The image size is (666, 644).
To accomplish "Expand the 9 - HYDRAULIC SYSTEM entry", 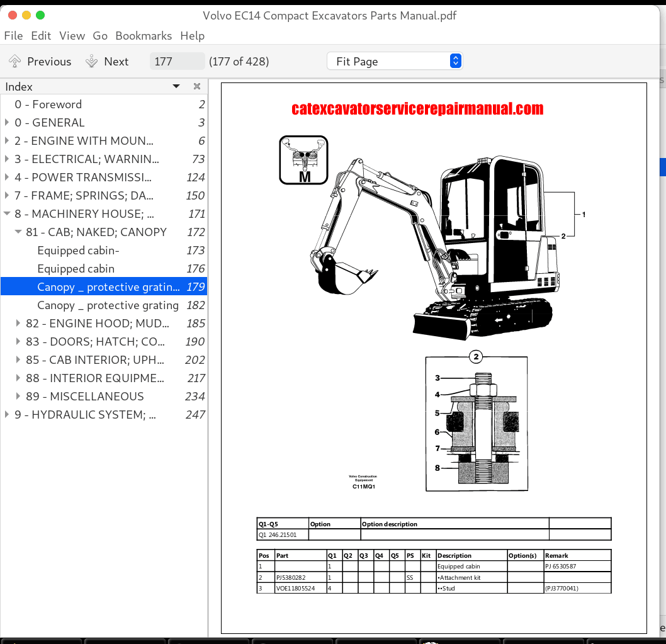I will (6, 414).
